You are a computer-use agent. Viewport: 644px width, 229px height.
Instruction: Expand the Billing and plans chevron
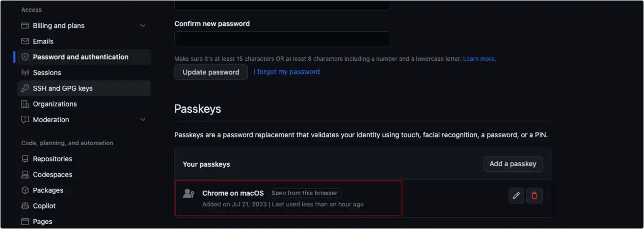143,25
